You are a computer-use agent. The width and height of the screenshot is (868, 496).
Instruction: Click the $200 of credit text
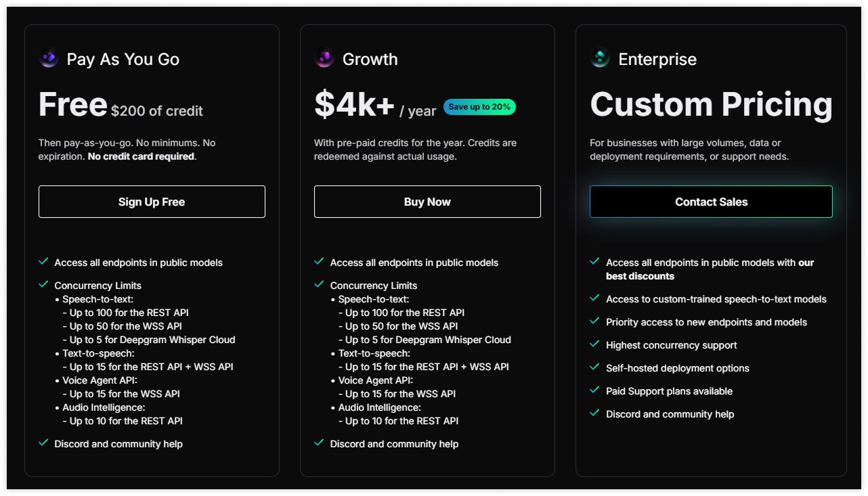pyautogui.click(x=157, y=111)
